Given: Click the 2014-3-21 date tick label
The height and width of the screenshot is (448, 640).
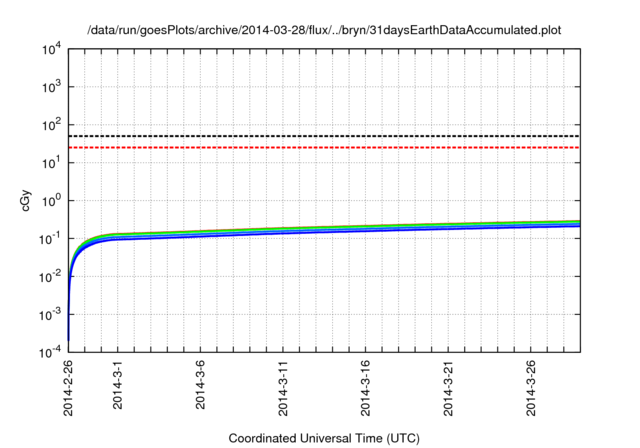Looking at the screenshot, I should click(448, 388).
